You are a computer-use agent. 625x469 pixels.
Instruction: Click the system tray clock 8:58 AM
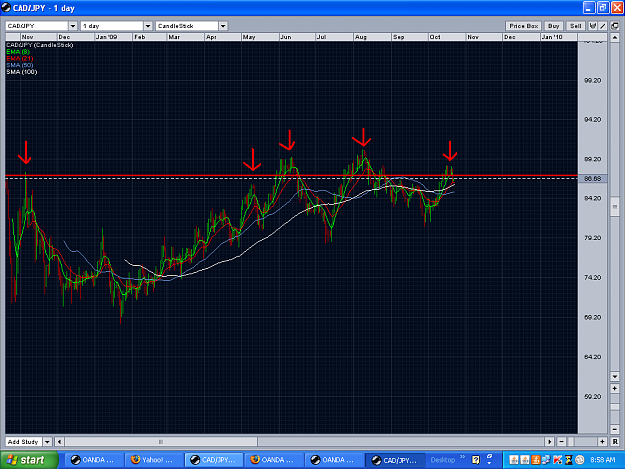pos(602,460)
